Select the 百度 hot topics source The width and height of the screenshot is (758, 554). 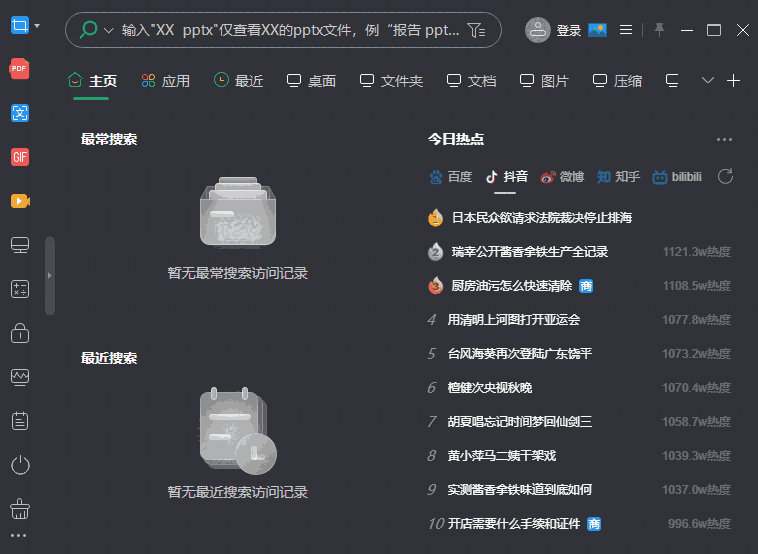click(x=451, y=177)
